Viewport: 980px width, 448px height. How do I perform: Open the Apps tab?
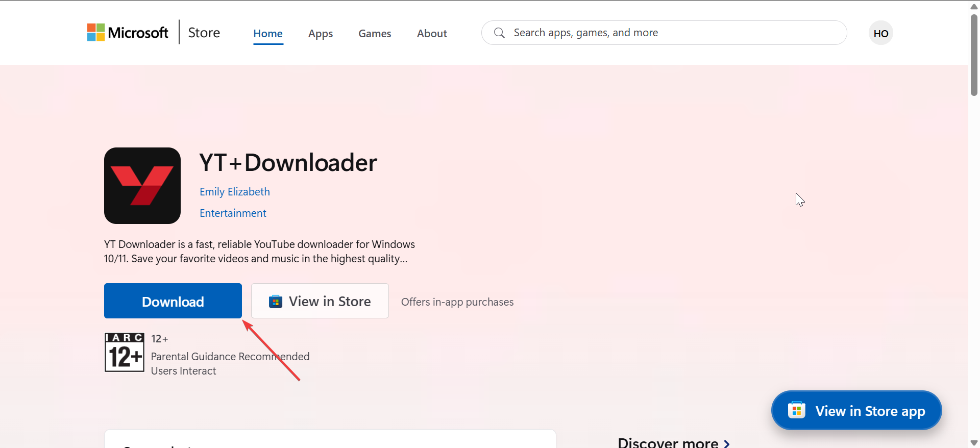coord(321,34)
